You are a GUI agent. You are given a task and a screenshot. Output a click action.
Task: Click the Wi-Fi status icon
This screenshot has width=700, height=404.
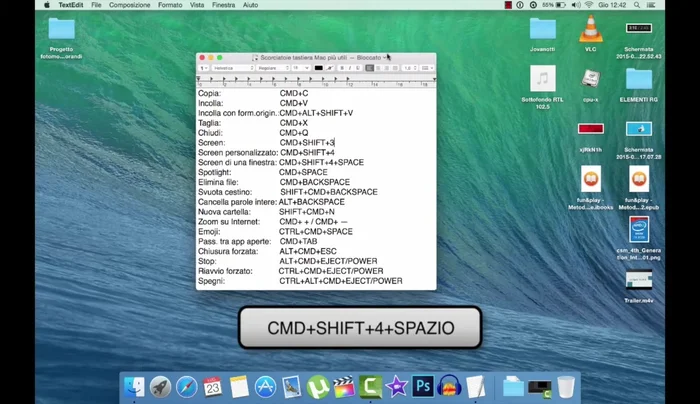(x=588, y=5)
